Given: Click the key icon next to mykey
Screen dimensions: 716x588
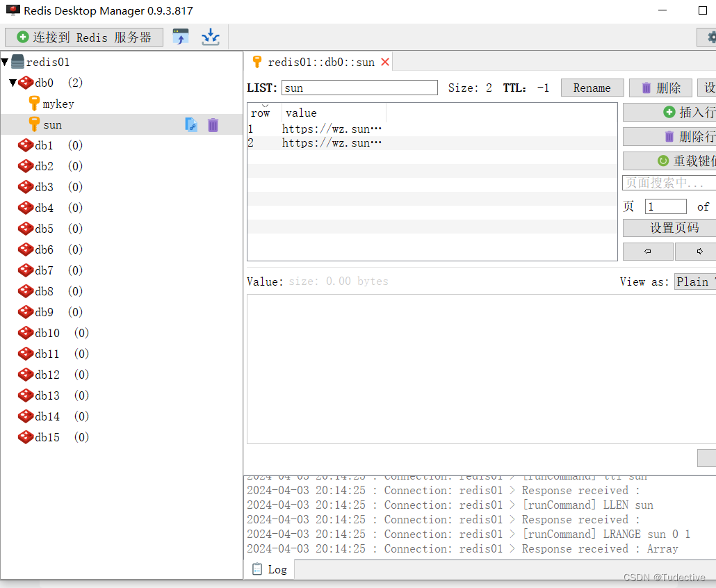Looking at the screenshot, I should pyautogui.click(x=34, y=104).
